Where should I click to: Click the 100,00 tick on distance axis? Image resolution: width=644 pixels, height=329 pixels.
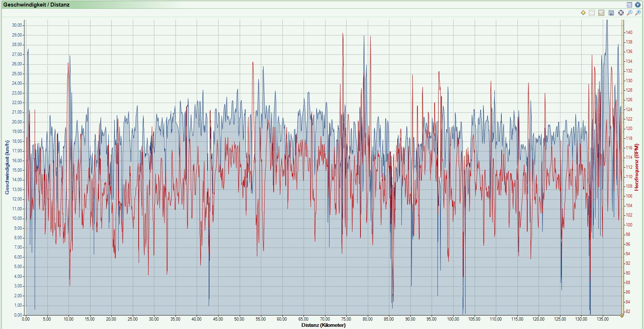click(x=453, y=319)
